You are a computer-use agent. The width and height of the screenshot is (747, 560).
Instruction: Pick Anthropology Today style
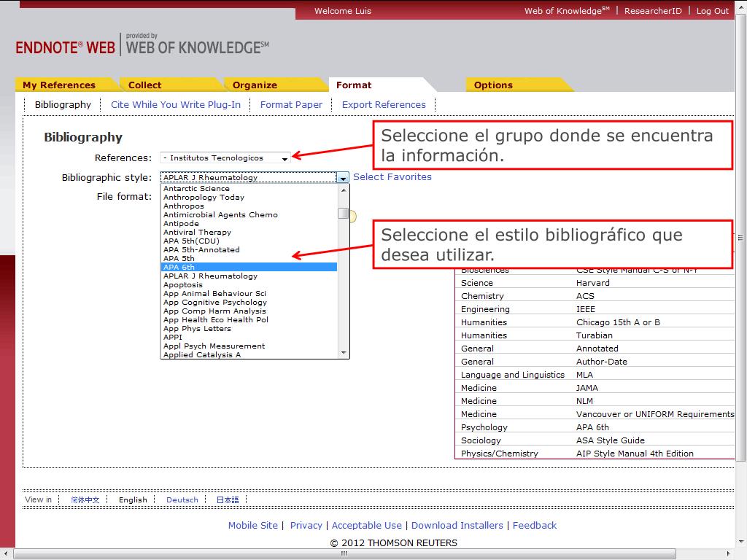pos(249,197)
